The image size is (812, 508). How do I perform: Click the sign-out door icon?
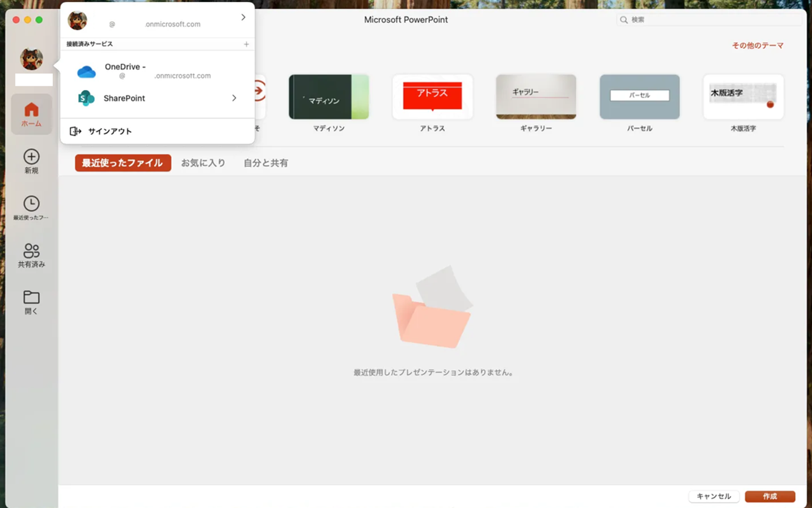click(x=76, y=131)
